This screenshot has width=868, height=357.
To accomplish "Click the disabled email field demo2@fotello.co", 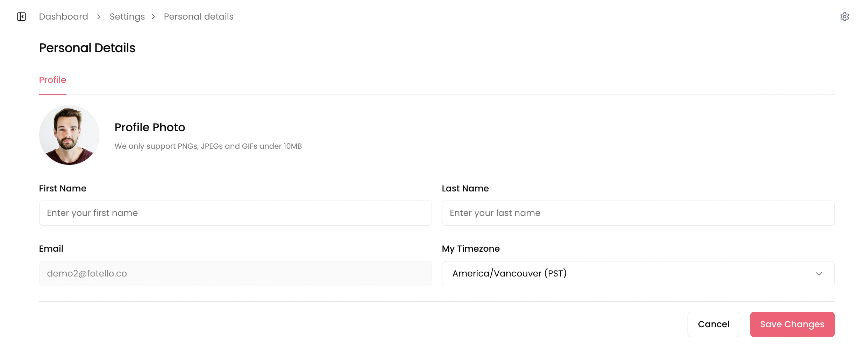I will (x=235, y=274).
